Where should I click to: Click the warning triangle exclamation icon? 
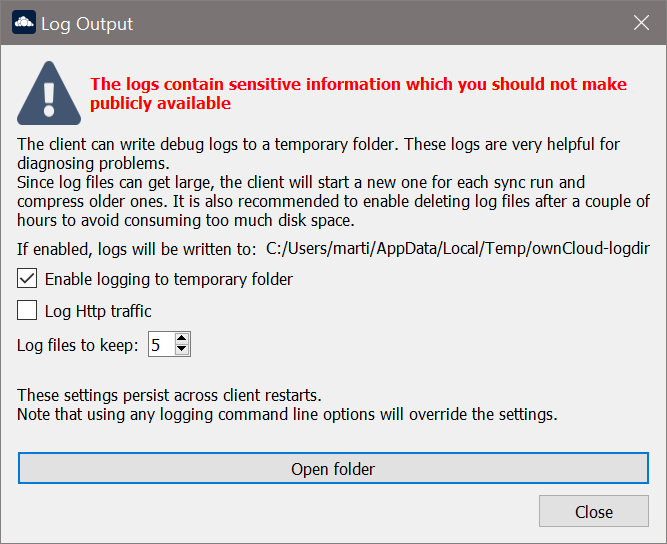click(48, 93)
